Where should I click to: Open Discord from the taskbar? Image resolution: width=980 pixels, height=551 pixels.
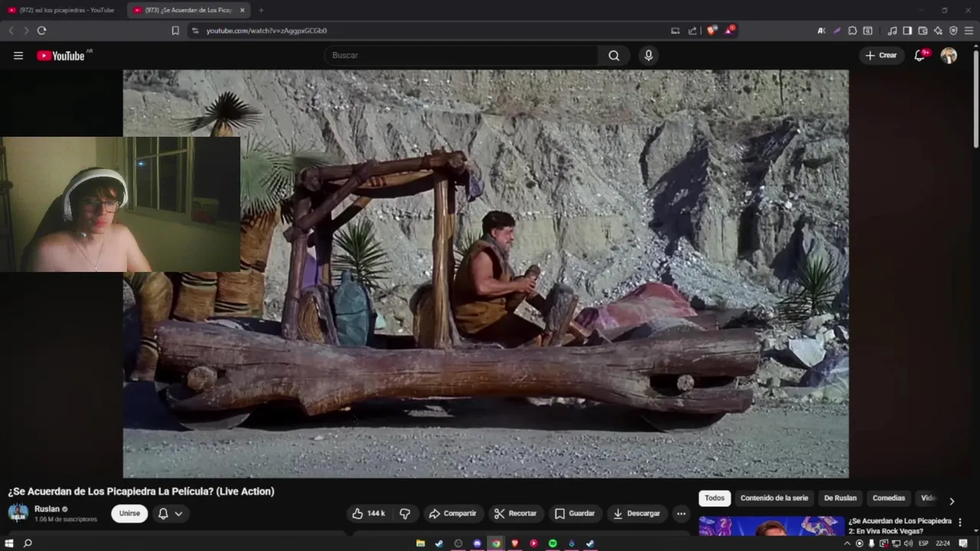(477, 543)
